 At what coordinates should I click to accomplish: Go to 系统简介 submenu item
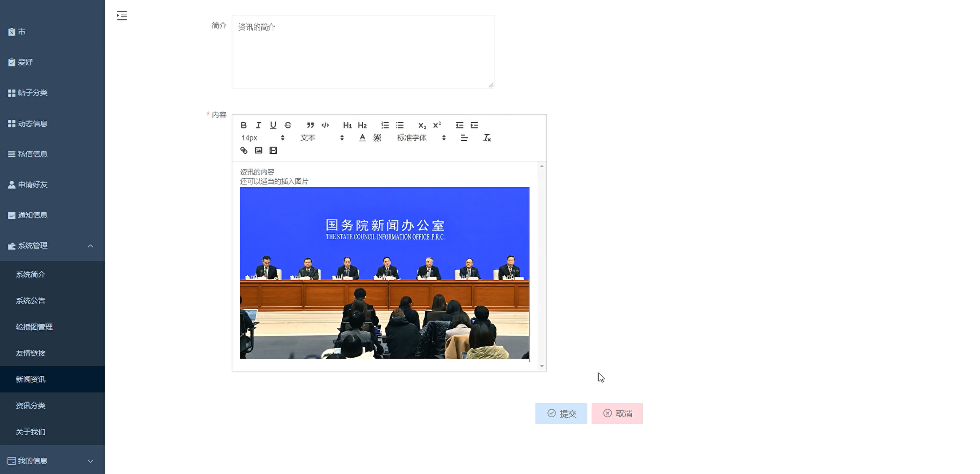(53, 274)
